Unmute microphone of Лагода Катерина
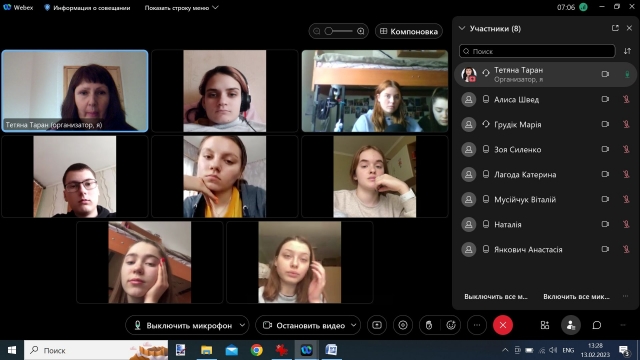 (626, 174)
